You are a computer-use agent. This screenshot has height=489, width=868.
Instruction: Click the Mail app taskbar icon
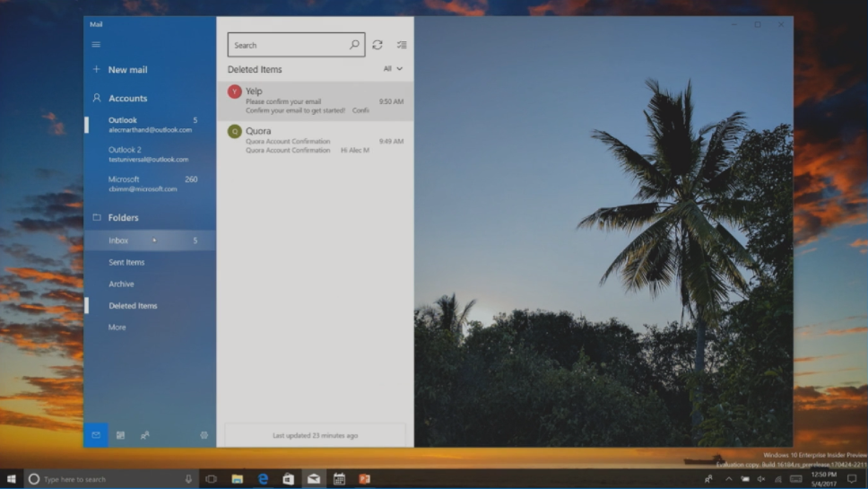(314, 479)
